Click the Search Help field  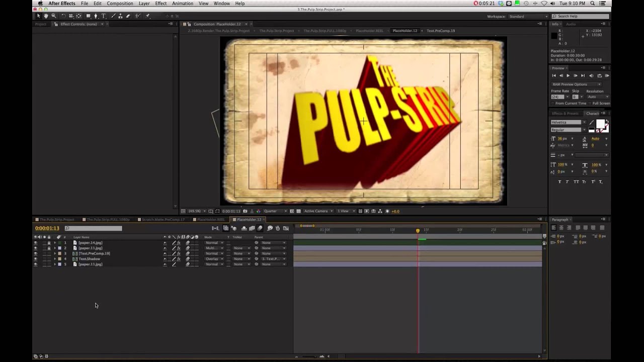[x=580, y=16]
